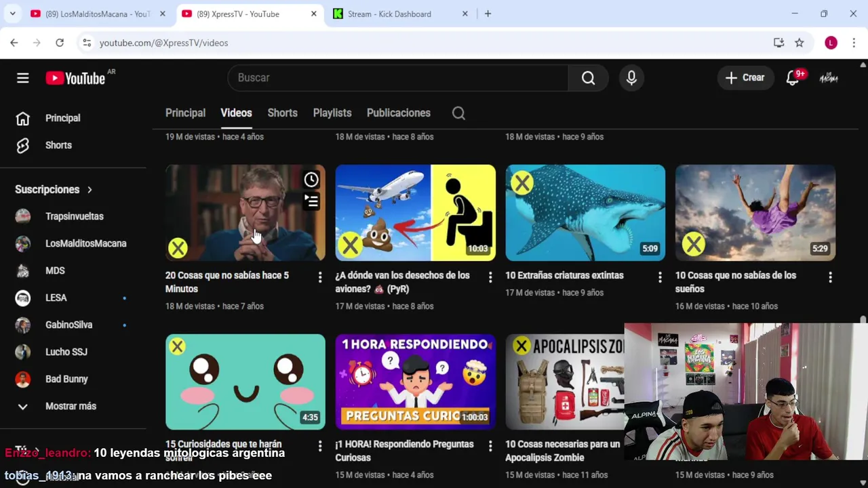This screenshot has width=868, height=488.
Task: Switch to LosMalditosMacana browser tab
Action: 98,14
